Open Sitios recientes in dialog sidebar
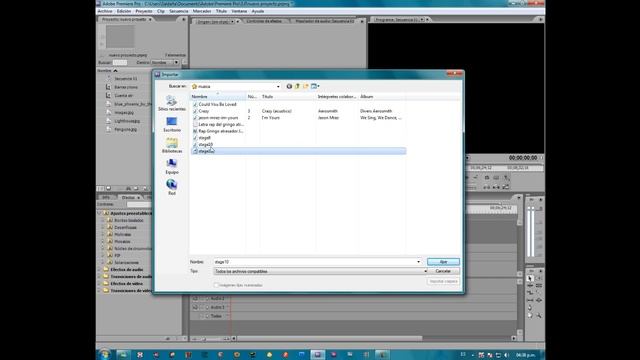The image size is (640, 360). coord(172,103)
